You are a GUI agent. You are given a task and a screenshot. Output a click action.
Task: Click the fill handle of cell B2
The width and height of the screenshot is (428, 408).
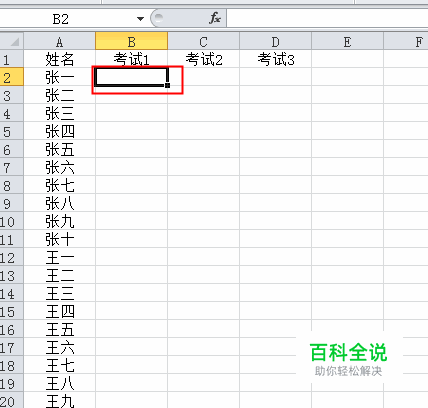point(167,85)
